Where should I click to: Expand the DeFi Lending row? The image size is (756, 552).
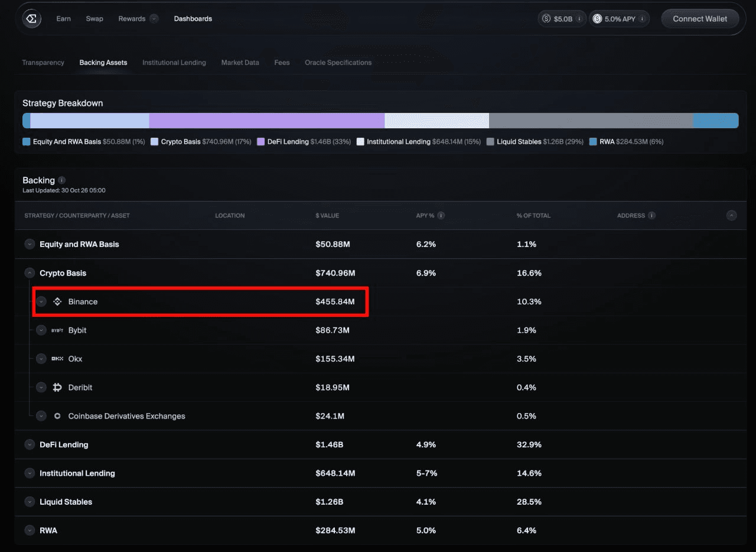coord(30,444)
